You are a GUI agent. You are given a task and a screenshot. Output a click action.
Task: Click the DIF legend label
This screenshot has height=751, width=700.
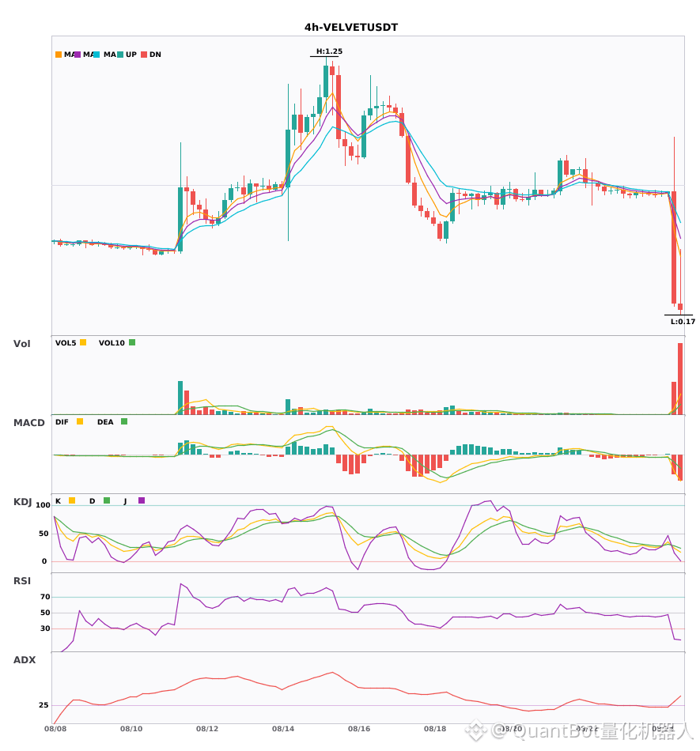tap(62, 422)
